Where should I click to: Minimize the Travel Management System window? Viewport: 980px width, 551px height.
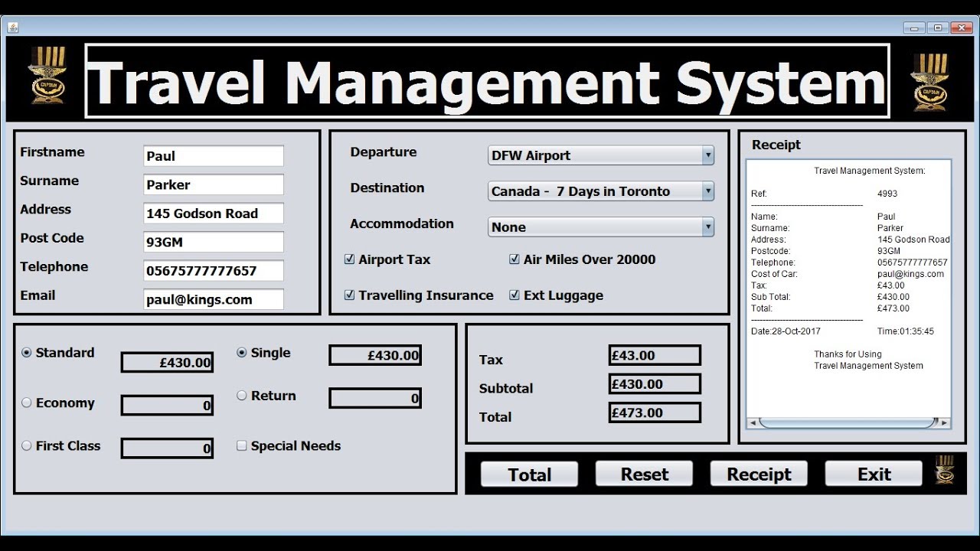point(914,28)
